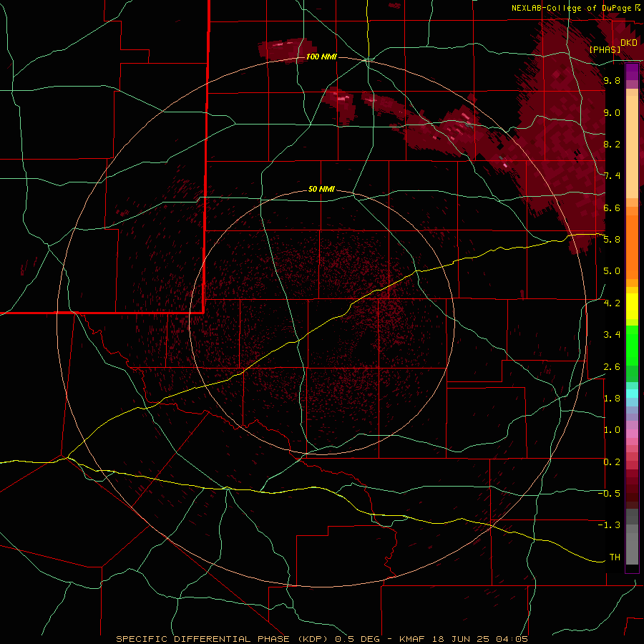Pick the yellow band near 4.2

tap(632, 306)
